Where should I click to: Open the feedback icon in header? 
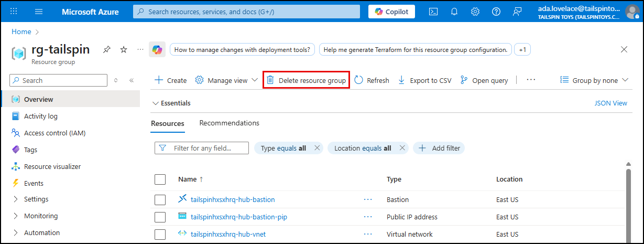pos(517,12)
